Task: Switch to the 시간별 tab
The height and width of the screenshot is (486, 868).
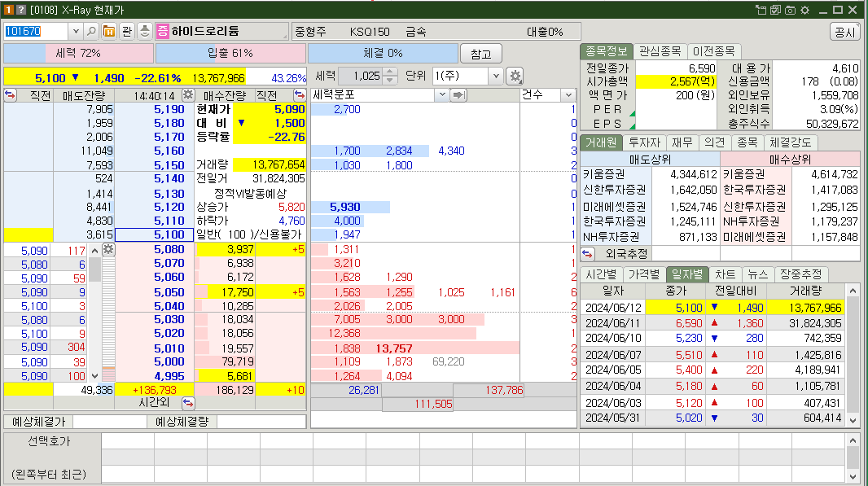Action: pyautogui.click(x=601, y=274)
